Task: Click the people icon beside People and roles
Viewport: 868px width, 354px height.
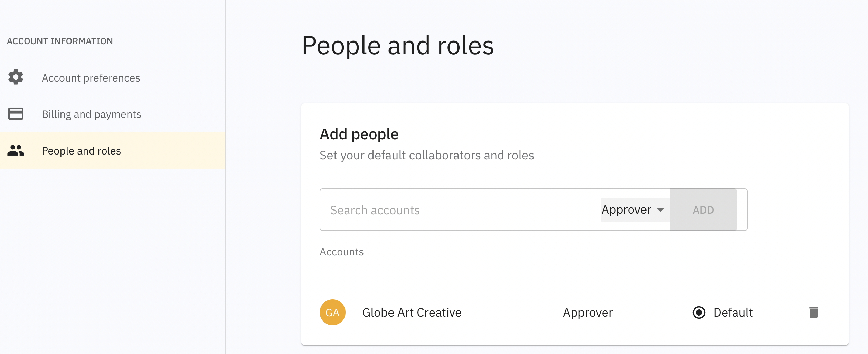Action: [16, 150]
